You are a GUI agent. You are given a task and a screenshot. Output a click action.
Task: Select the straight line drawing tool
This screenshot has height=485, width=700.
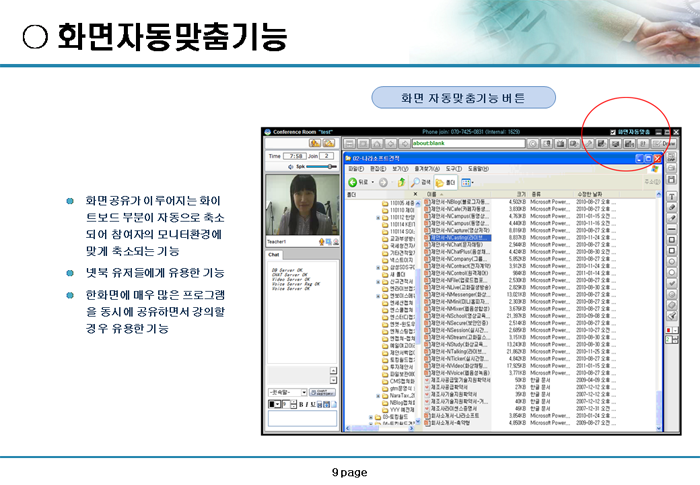(x=671, y=229)
